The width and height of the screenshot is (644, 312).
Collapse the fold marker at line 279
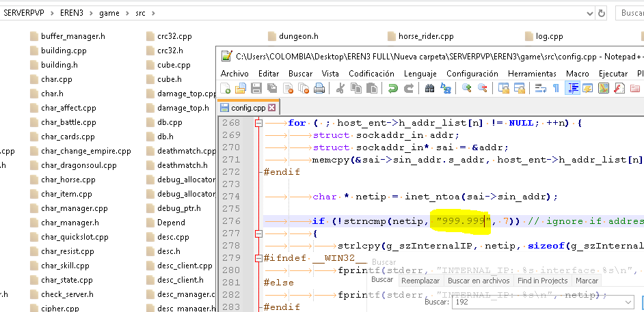coord(258,258)
